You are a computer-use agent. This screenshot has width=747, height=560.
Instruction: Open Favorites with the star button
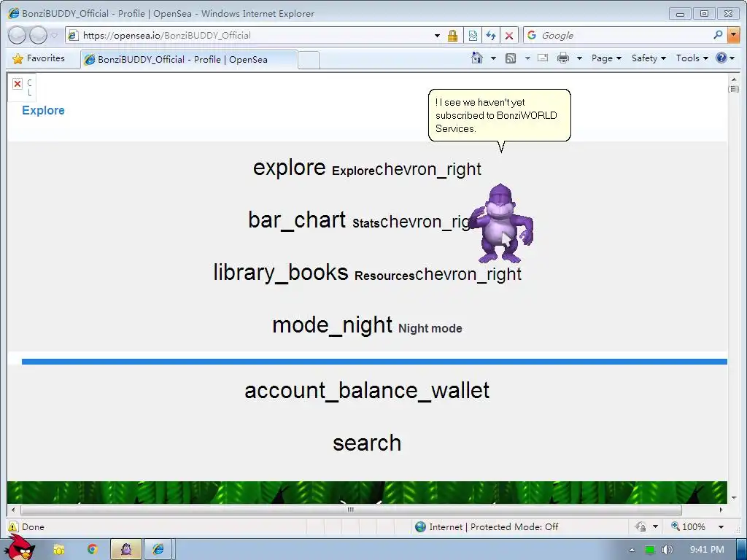39,58
